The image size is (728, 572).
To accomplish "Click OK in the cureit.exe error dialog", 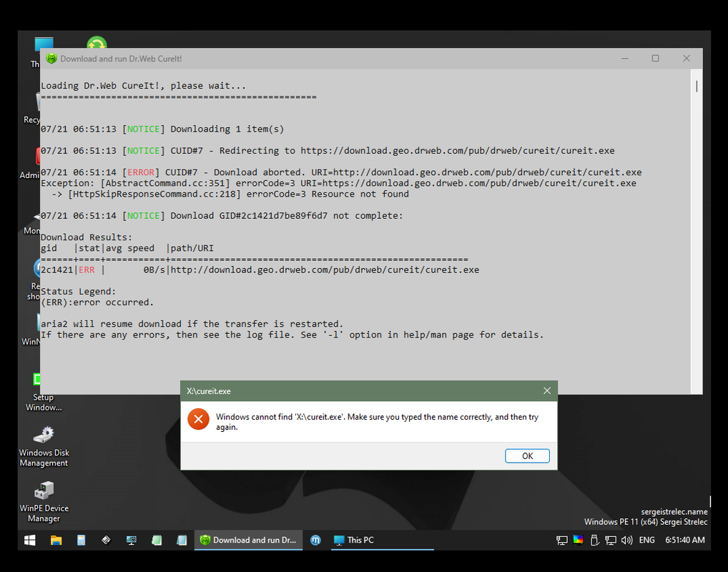I will (x=527, y=456).
